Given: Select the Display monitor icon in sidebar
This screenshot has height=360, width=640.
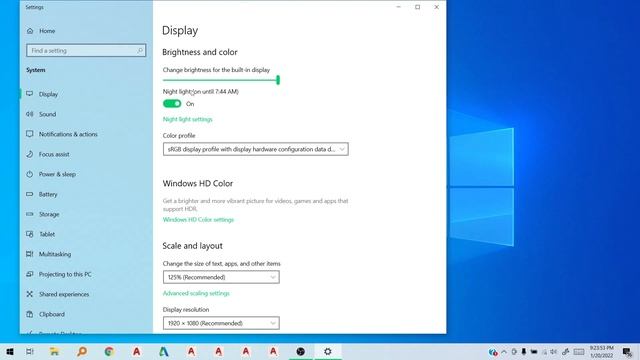Looking at the screenshot, I should point(30,94).
